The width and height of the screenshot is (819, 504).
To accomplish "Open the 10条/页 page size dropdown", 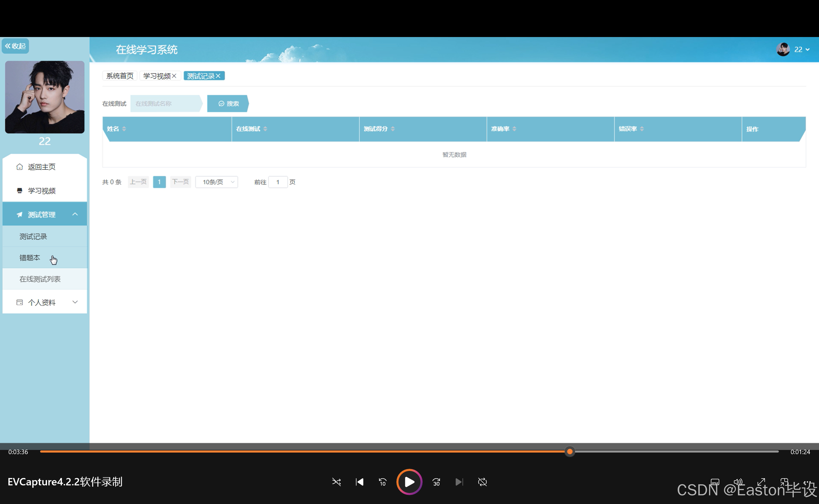I will coord(217,182).
